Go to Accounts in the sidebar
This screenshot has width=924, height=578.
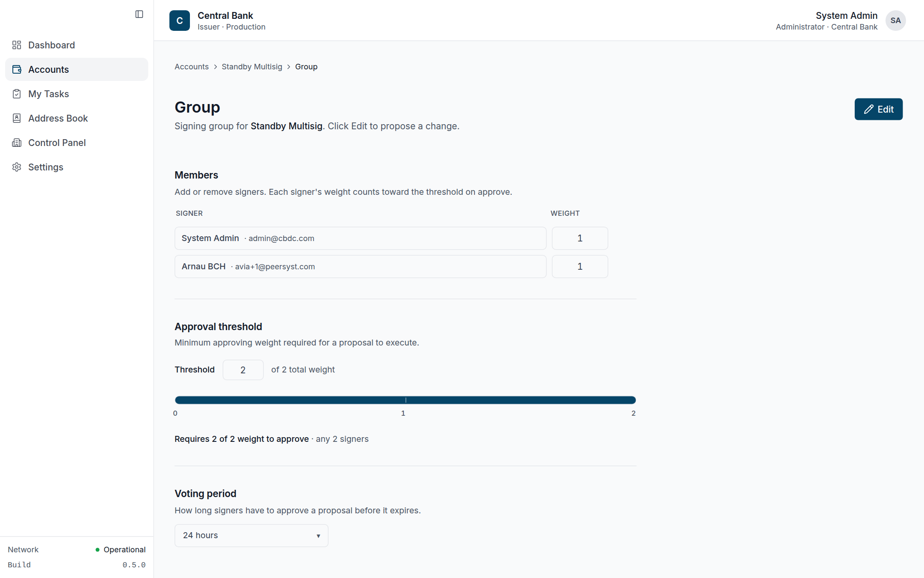click(x=77, y=69)
